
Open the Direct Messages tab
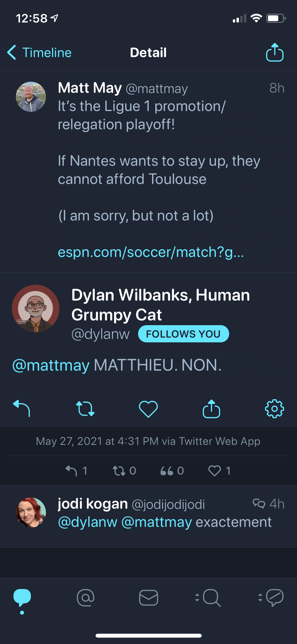(148, 597)
